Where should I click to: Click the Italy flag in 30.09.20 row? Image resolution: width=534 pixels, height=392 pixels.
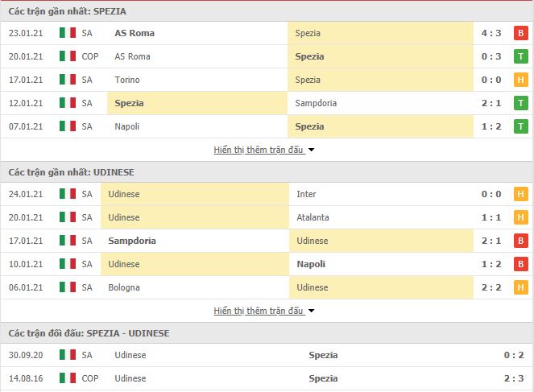[x=68, y=355]
